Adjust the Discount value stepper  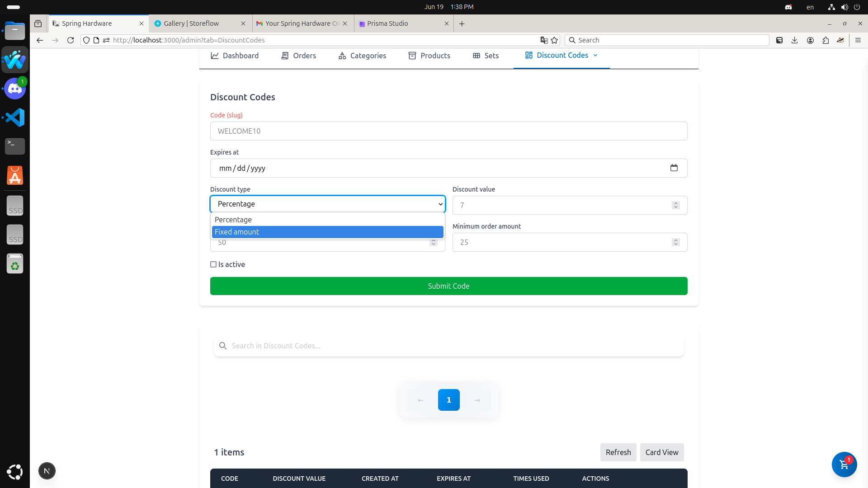676,205
